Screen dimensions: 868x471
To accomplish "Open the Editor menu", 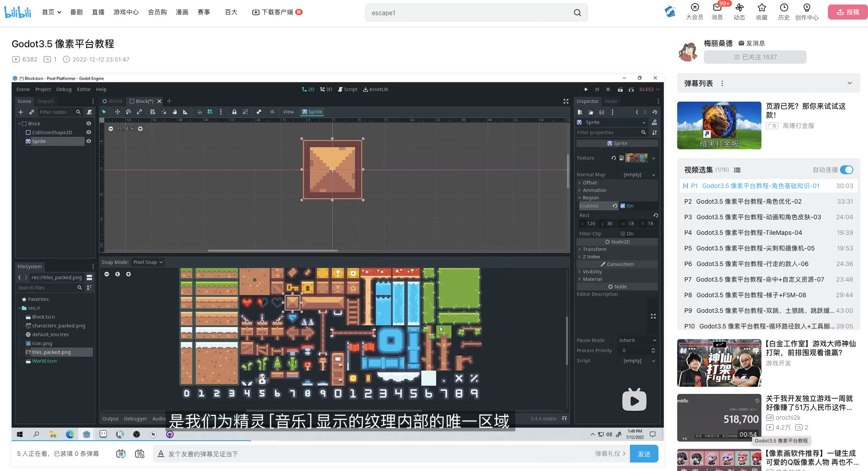I will coord(84,89).
